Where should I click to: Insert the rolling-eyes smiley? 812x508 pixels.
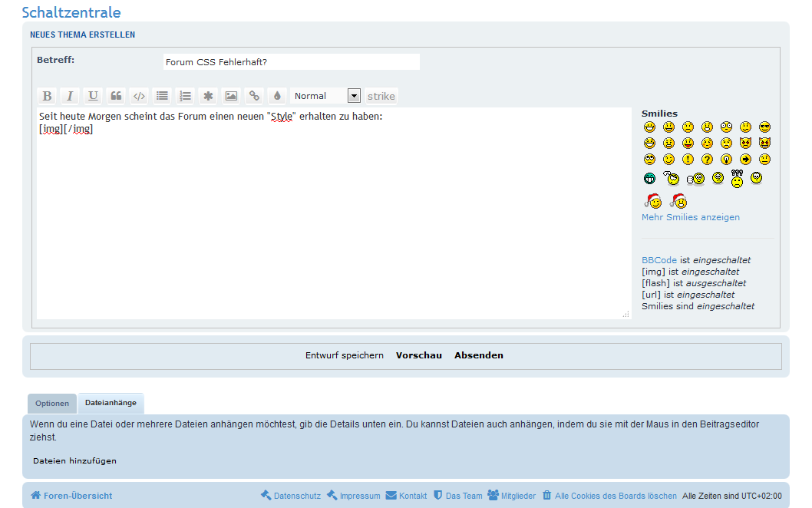pos(649,159)
